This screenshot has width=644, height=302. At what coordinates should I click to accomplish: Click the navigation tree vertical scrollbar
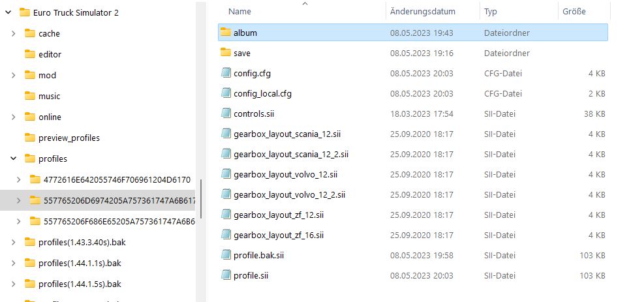201,199
